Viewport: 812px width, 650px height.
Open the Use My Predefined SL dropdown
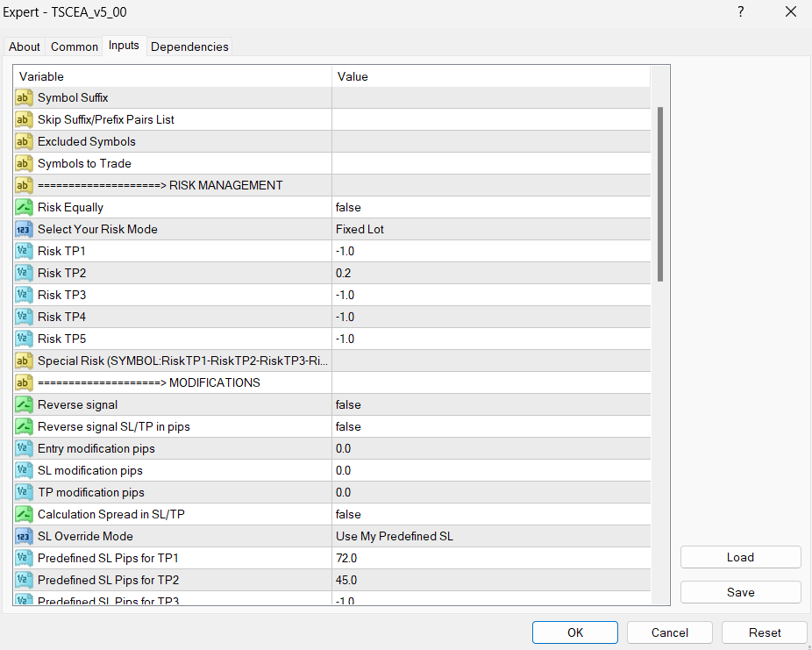pos(491,536)
